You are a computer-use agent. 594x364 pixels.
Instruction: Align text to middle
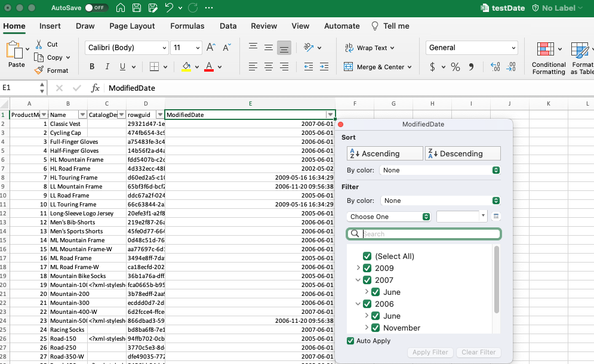(x=269, y=47)
